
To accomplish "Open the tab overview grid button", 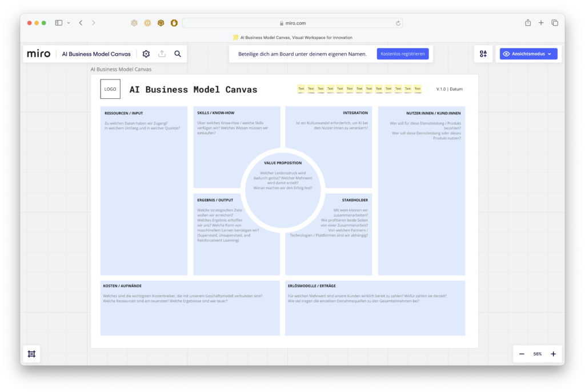I will coord(554,22).
